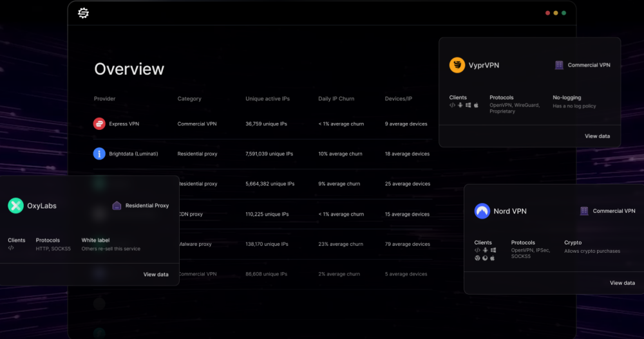
Task: Click the Overview page heading
Action: pos(129,69)
